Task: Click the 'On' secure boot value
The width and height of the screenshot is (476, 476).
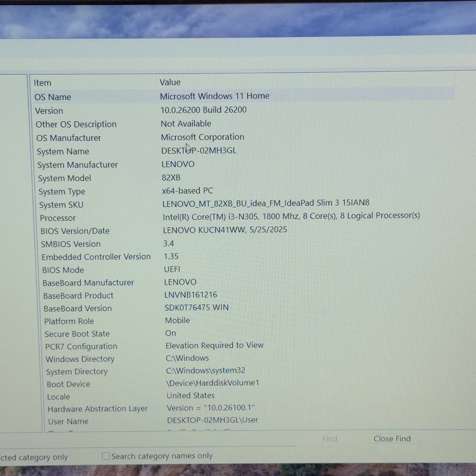Action: tap(171, 333)
